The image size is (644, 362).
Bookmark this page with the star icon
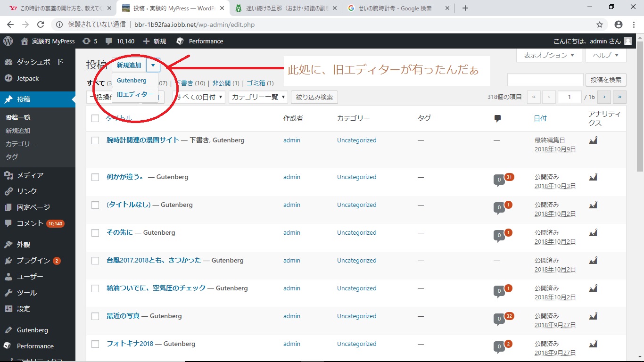600,25
